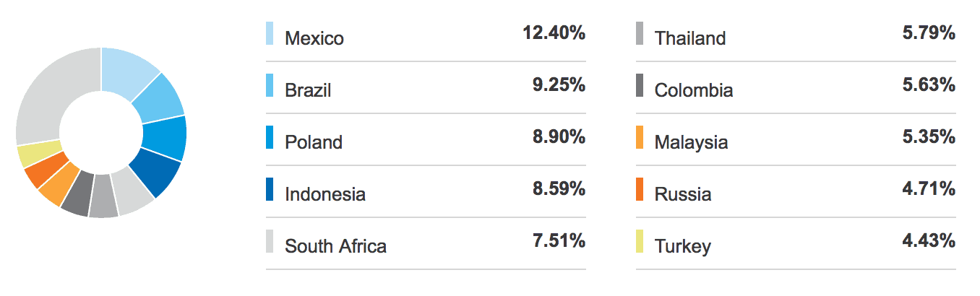Select the Poland blue legend swatch

(x=270, y=137)
